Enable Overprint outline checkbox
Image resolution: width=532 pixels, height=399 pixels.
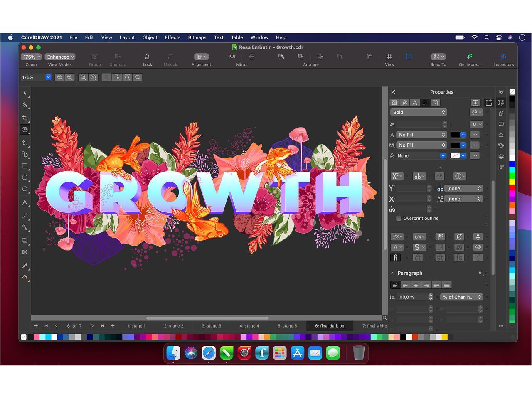[x=399, y=218]
